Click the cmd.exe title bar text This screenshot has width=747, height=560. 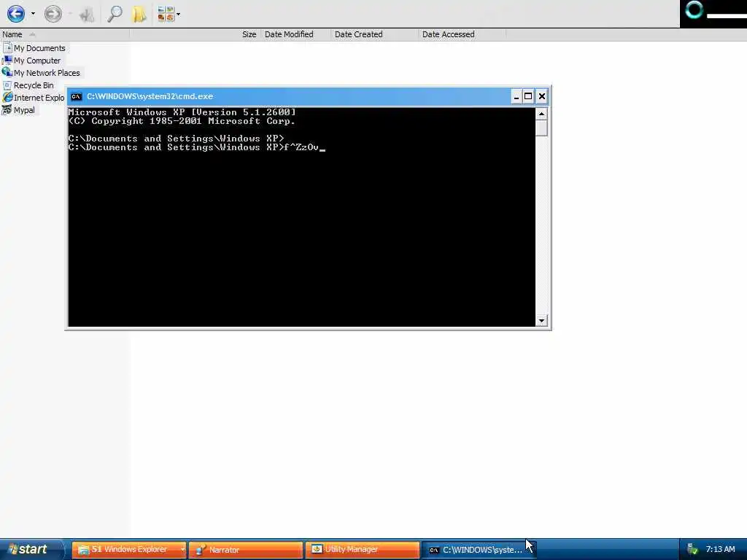150,96
